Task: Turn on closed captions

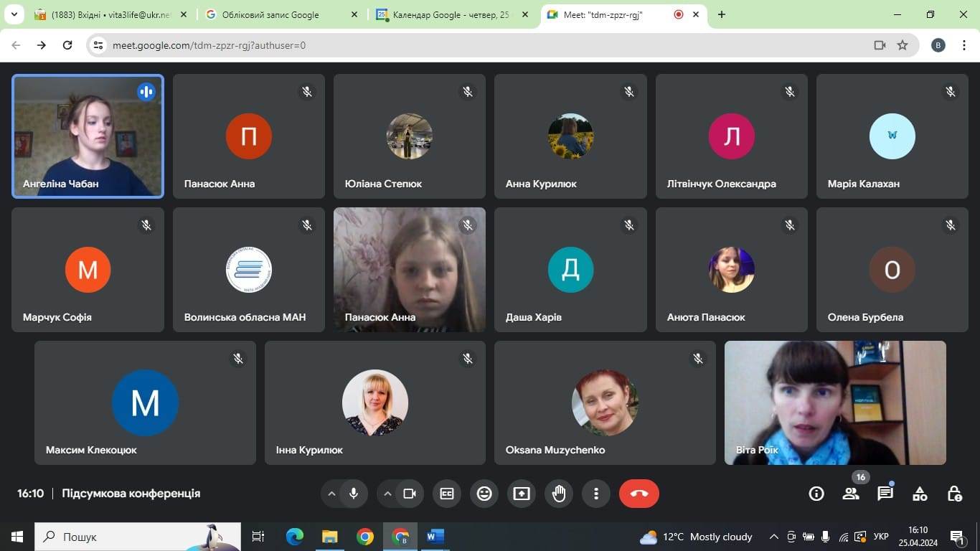Action: (x=447, y=494)
